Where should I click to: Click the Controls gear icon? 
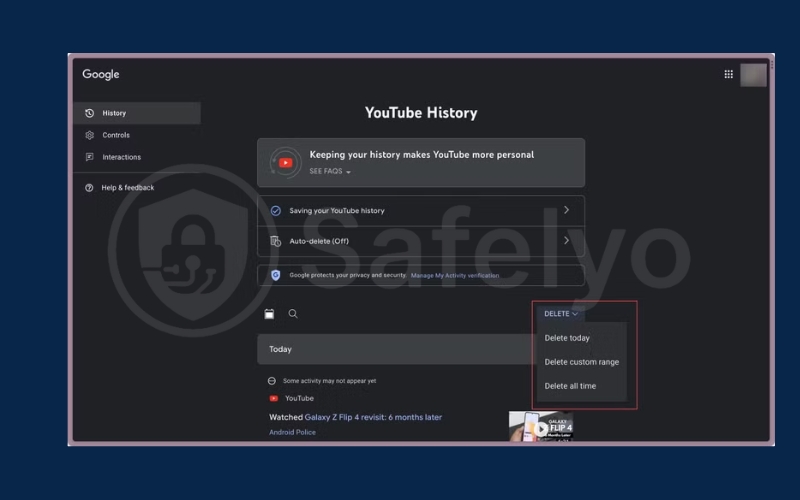pyautogui.click(x=89, y=135)
